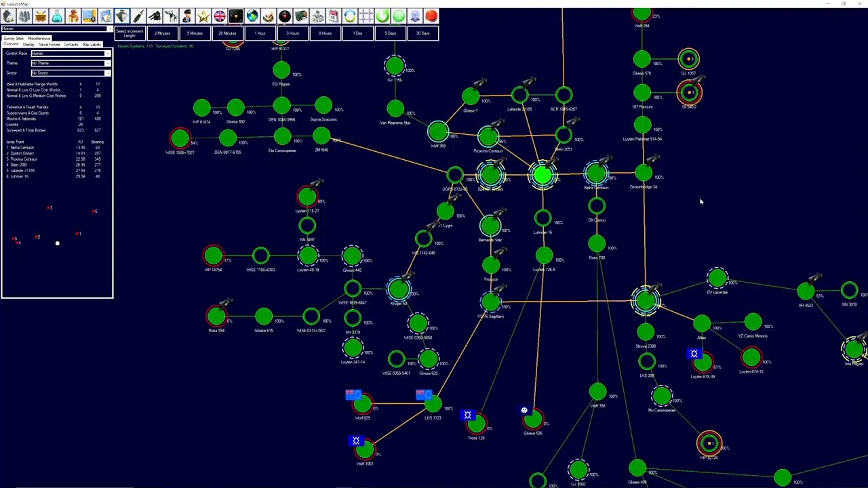This screenshot has width=868, height=488.
Task: Click the Alpha Centauri jump point row
Action: 54,148
